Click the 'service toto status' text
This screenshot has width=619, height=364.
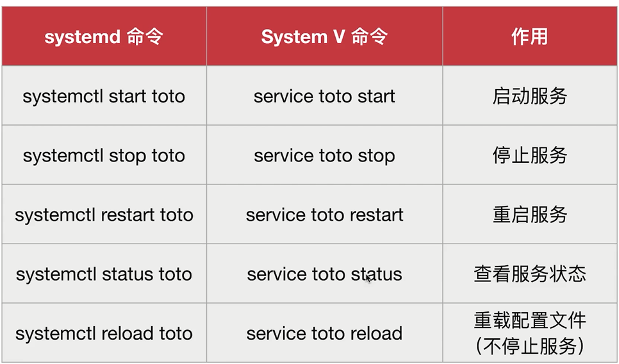[x=324, y=274]
